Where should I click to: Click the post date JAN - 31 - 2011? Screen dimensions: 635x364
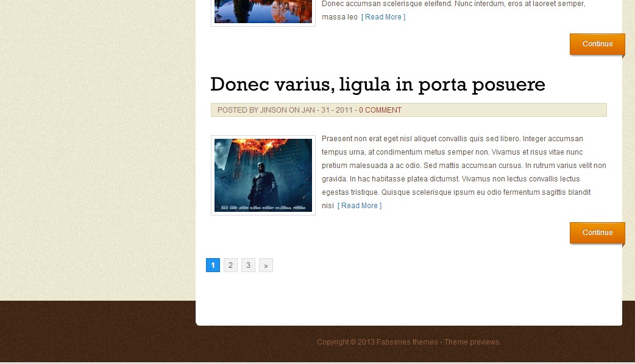327,110
